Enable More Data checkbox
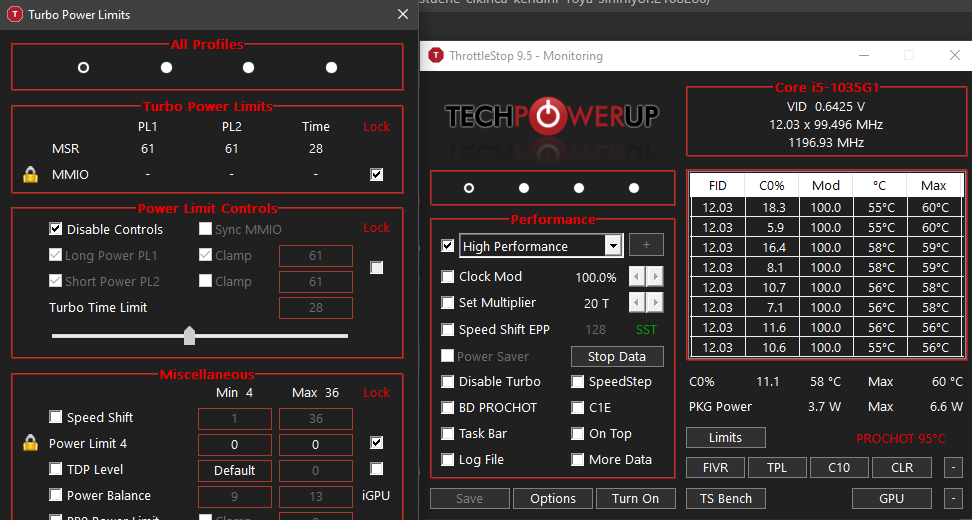Screen dimensions: 972x520 [578, 460]
